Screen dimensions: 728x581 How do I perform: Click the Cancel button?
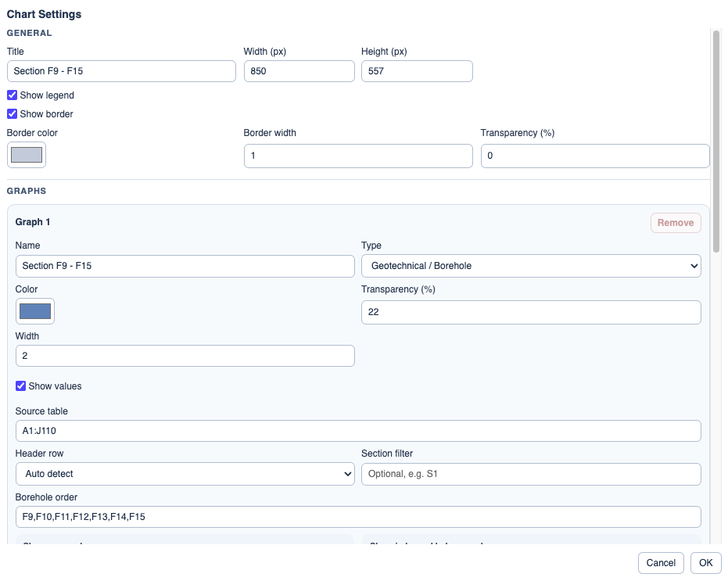[x=661, y=563]
